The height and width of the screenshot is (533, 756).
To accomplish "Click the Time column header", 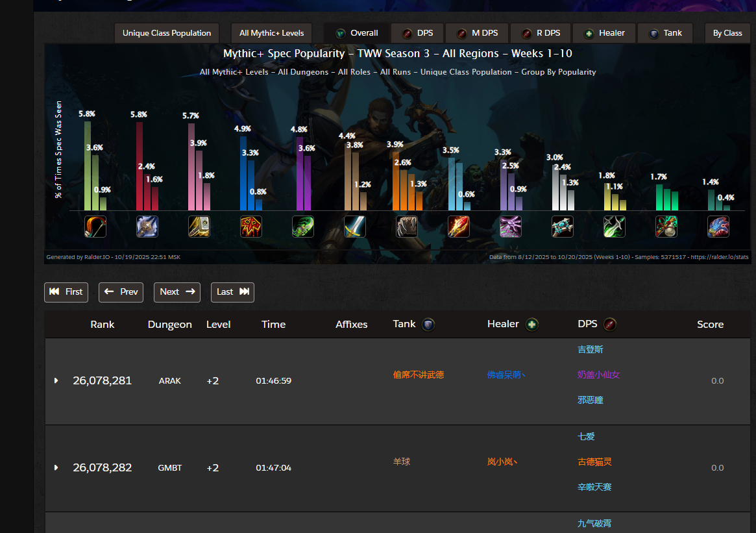I will [x=273, y=325].
